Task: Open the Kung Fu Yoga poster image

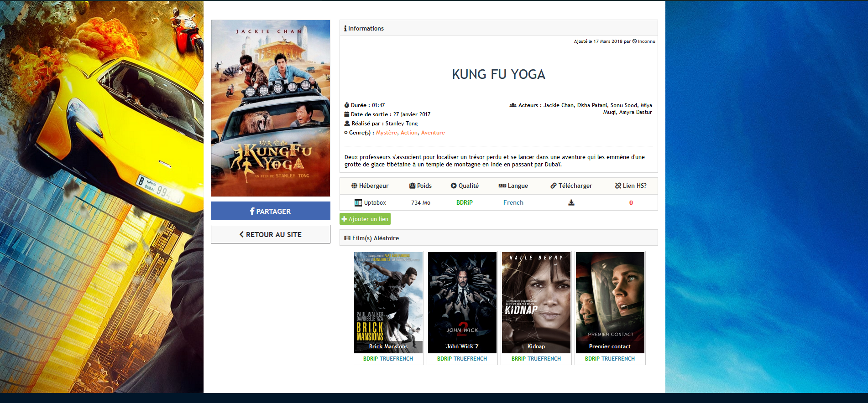Action: (271, 108)
